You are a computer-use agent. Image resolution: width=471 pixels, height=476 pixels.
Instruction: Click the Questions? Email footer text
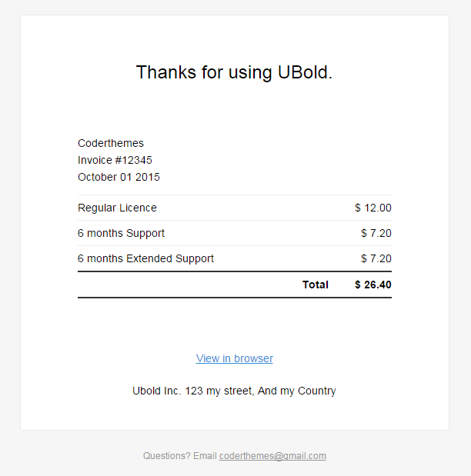(180, 456)
